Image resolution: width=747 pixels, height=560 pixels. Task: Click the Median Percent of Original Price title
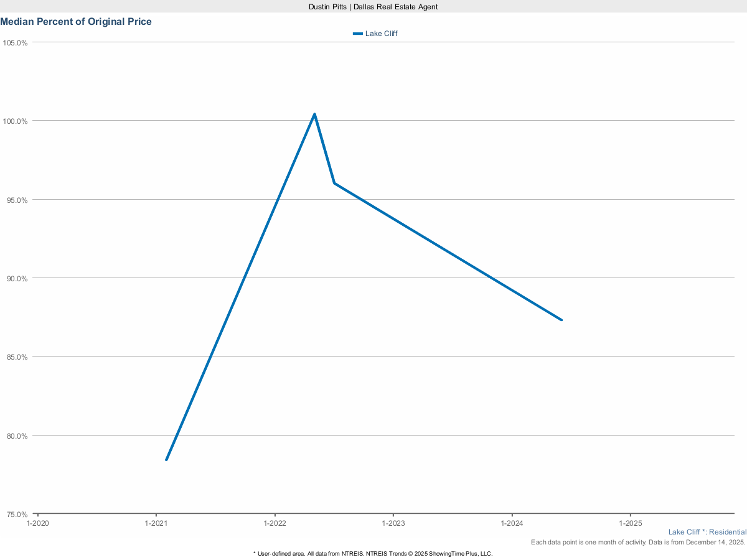(76, 22)
